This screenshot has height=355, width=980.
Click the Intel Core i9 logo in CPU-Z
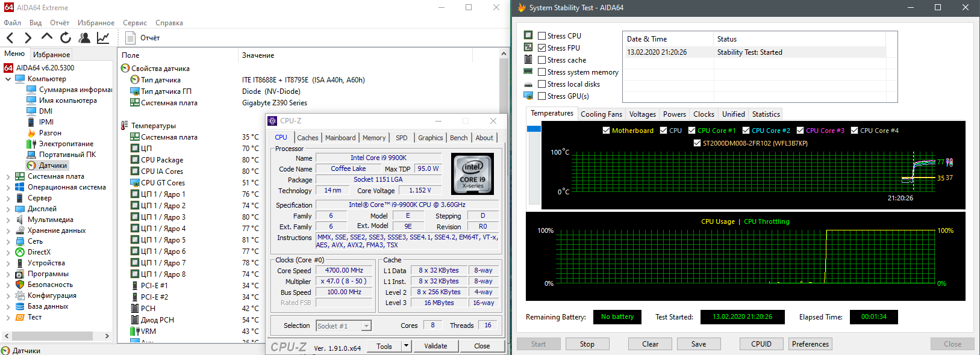473,173
